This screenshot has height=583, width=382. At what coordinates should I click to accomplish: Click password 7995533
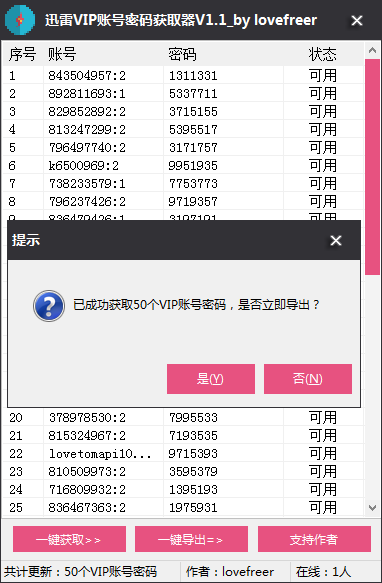(193, 418)
